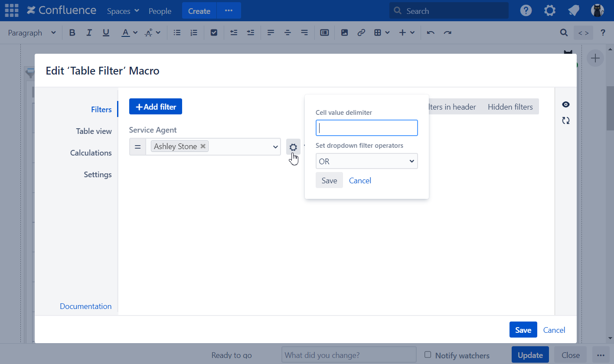This screenshot has height=364, width=614.
Task: Toggle bold formatting
Action: click(72, 32)
